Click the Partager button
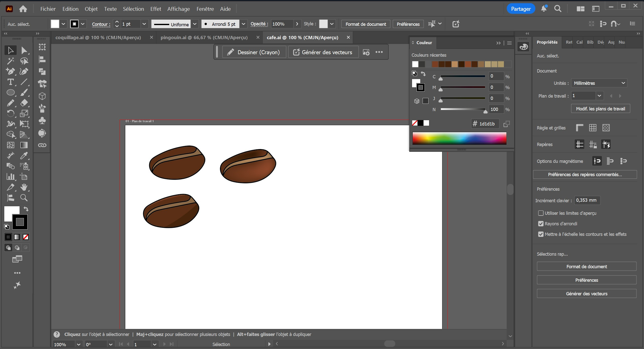Screen dimensions: 644x349 coord(521,9)
